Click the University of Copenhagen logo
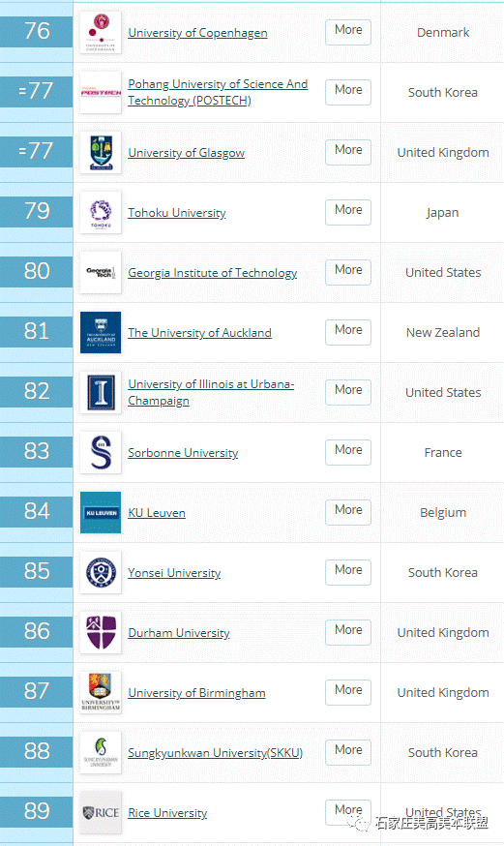Screen dimensions: 504x846 [x=101, y=32]
